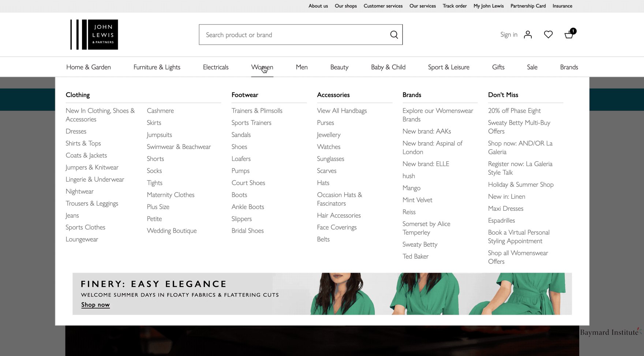Open the search with the magnifying glass icon

[394, 34]
